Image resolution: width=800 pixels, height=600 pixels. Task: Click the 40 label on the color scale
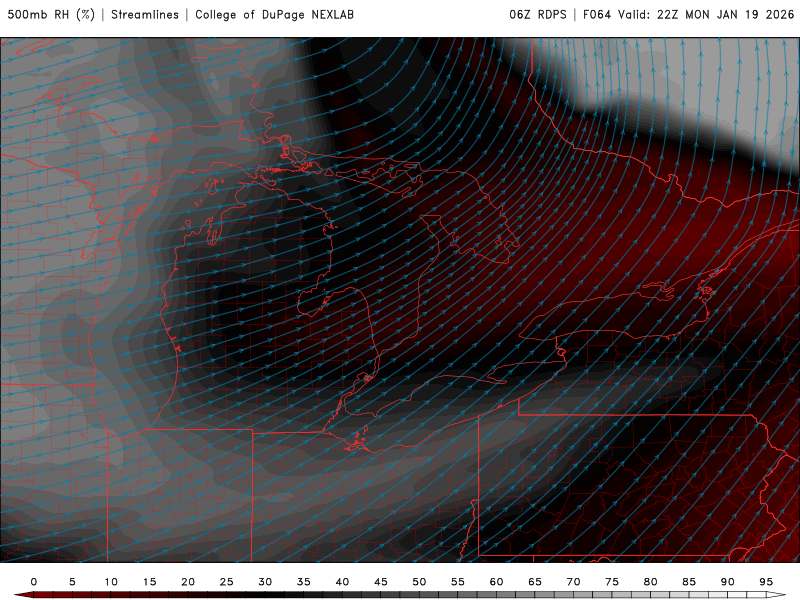(x=342, y=582)
